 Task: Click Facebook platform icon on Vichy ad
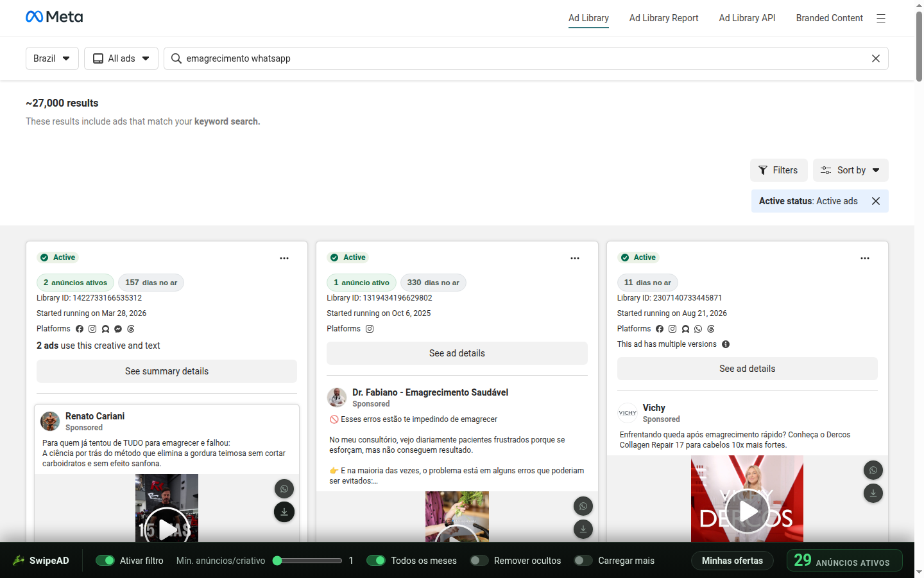click(660, 329)
